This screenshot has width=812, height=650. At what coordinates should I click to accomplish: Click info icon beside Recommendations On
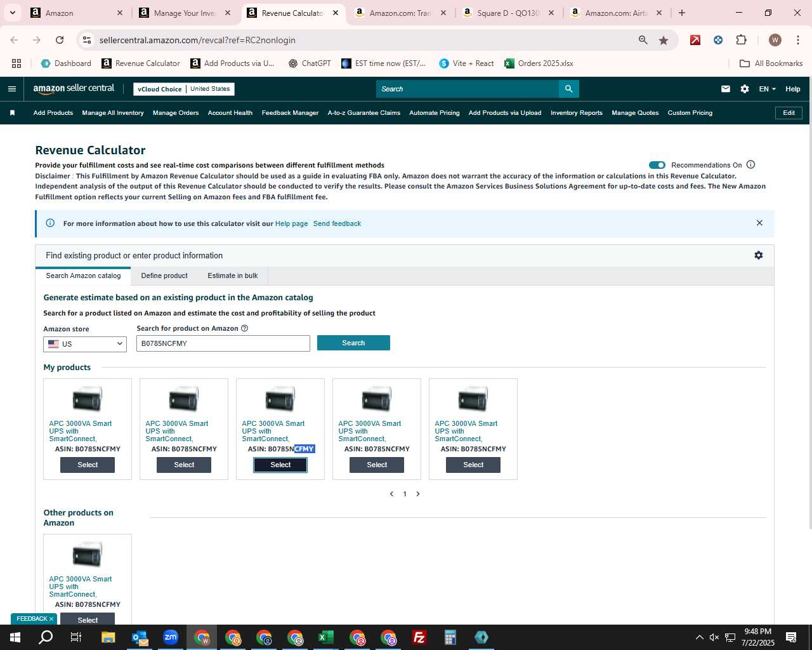[x=751, y=164]
